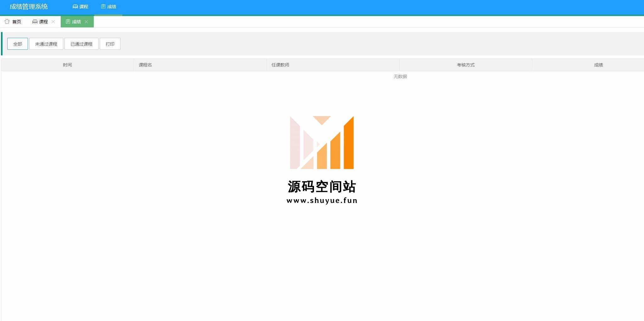Click the home icon on the 首页 tab
This screenshot has height=321, width=644.
pos(7,21)
